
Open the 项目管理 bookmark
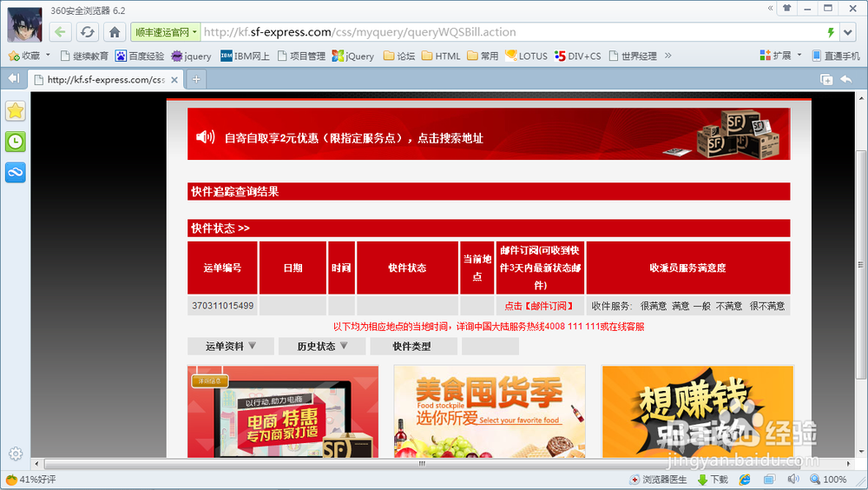point(301,56)
